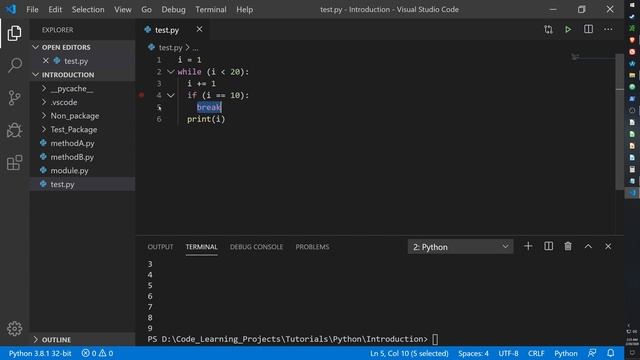Open the View menu

[x=122, y=9]
